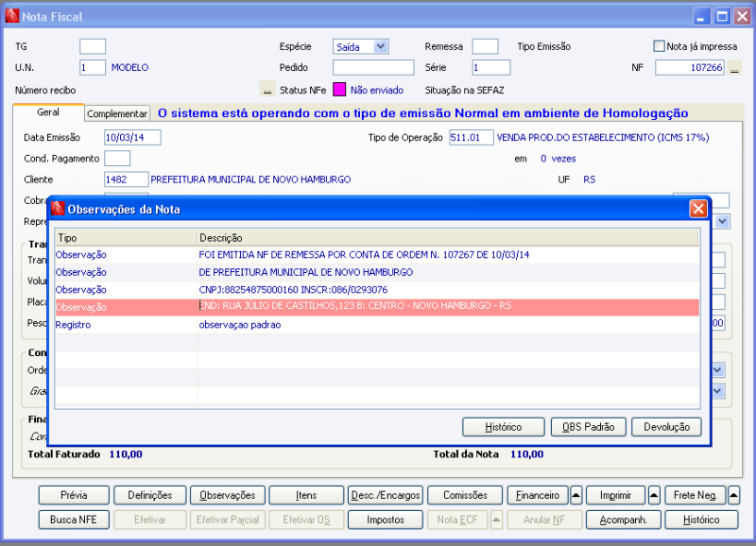Click the U.N. input field
Viewport: 756px width, 546px height.
coord(93,67)
